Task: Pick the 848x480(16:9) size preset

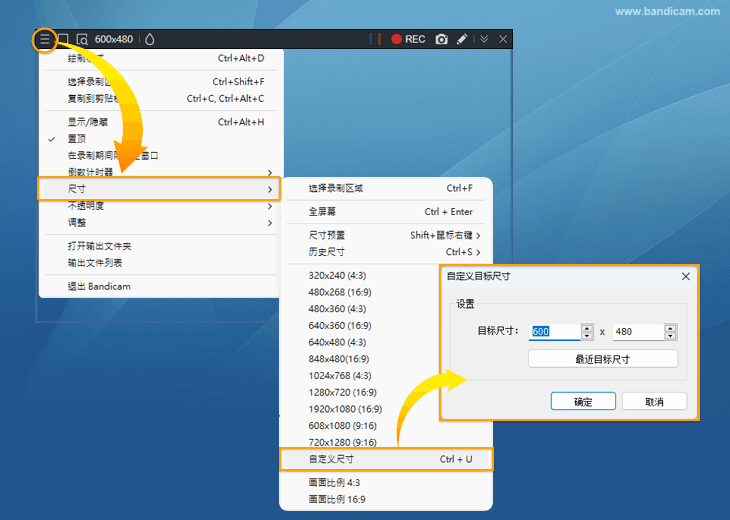Action: [x=339, y=359]
